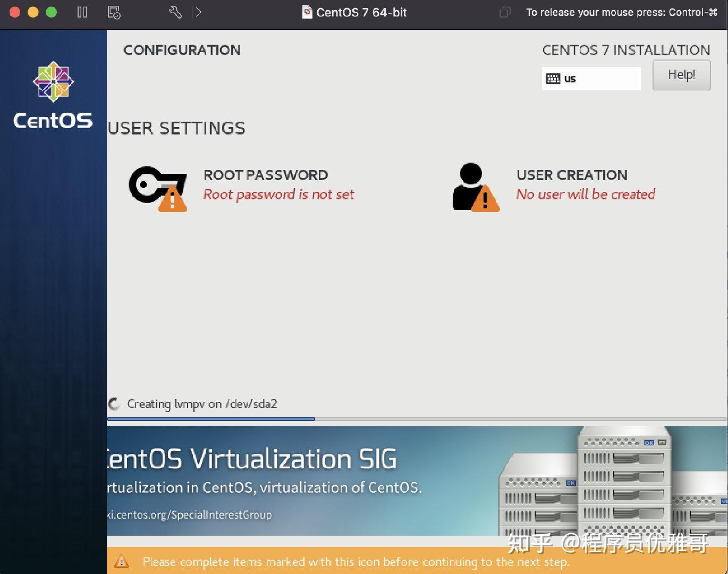Viewport: 728px width, 574px height.
Task: Open the keyboard layout selector showing us
Action: click(591, 78)
